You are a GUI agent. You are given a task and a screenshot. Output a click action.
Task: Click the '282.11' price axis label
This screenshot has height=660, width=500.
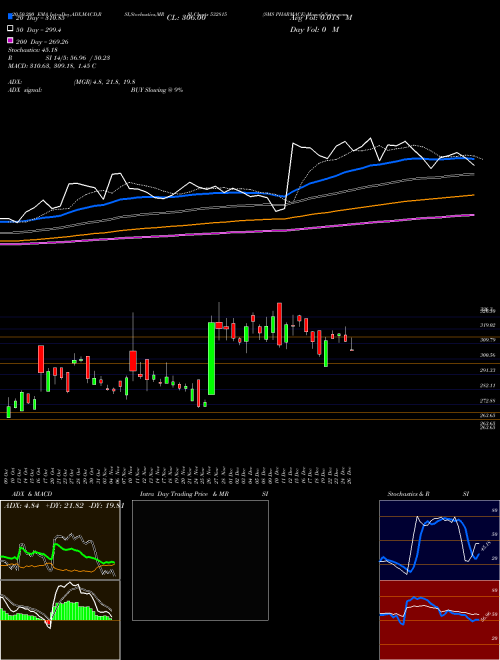tap(487, 386)
